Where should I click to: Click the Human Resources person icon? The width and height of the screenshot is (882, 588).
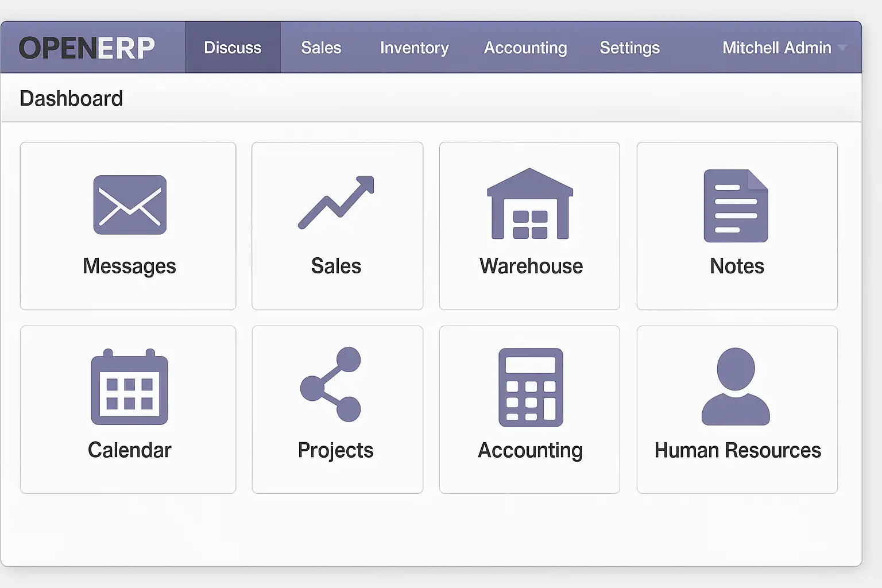(x=736, y=386)
